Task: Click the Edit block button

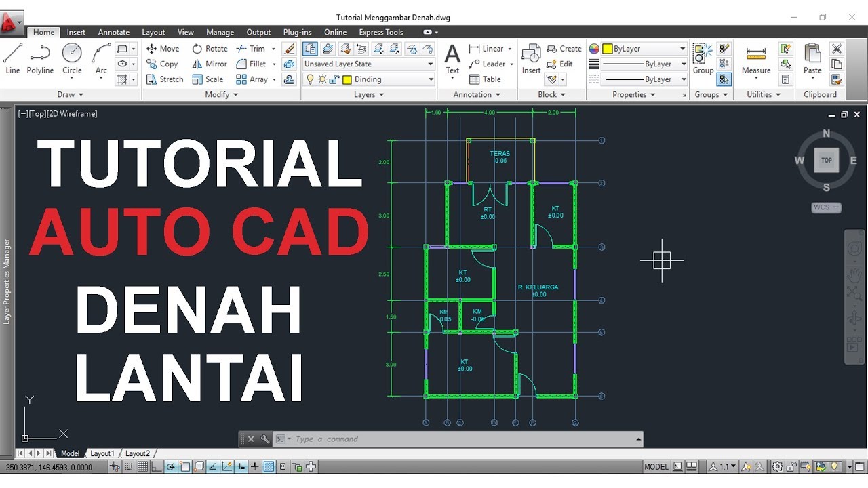Action: (560, 64)
